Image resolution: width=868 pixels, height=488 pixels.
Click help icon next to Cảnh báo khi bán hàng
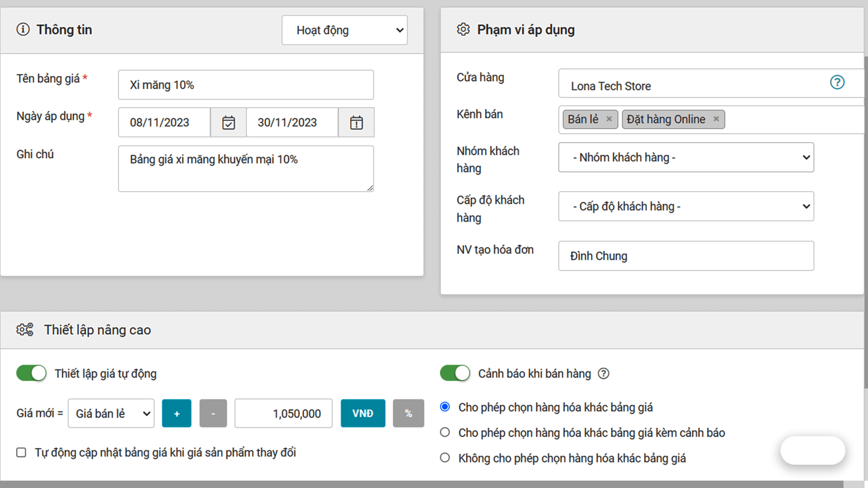(603, 373)
